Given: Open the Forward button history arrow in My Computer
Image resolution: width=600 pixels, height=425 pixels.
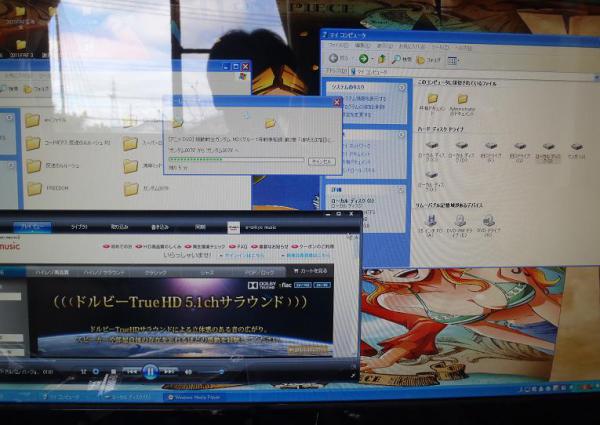Looking at the screenshot, I should [x=372, y=59].
